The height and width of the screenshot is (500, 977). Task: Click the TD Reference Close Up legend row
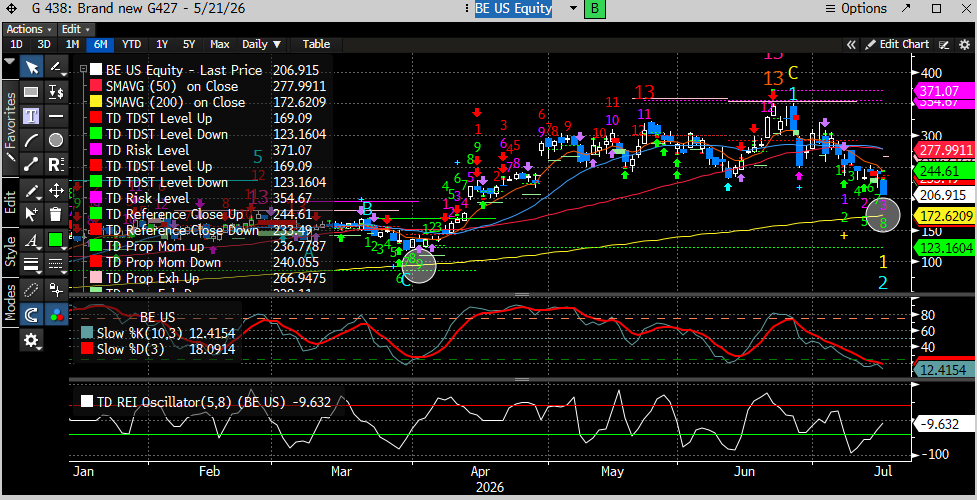tap(208, 214)
